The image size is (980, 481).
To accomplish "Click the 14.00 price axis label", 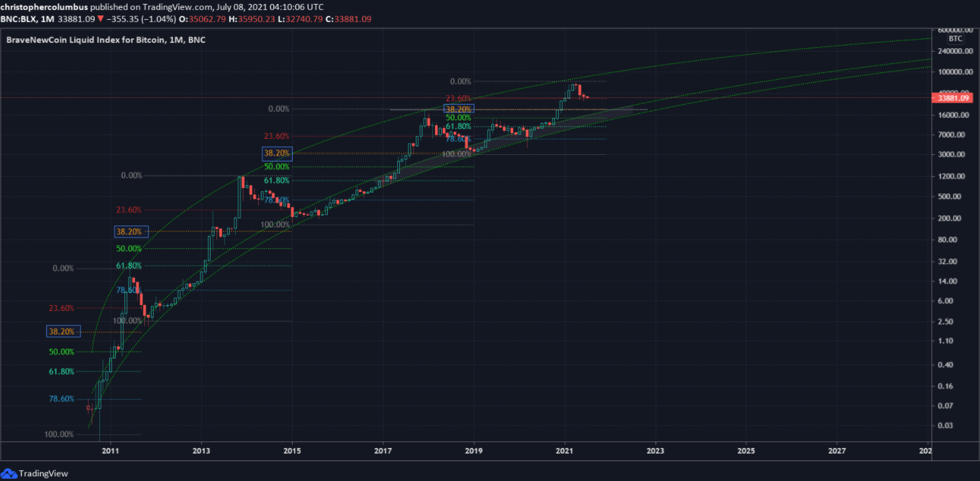I will 948,281.
